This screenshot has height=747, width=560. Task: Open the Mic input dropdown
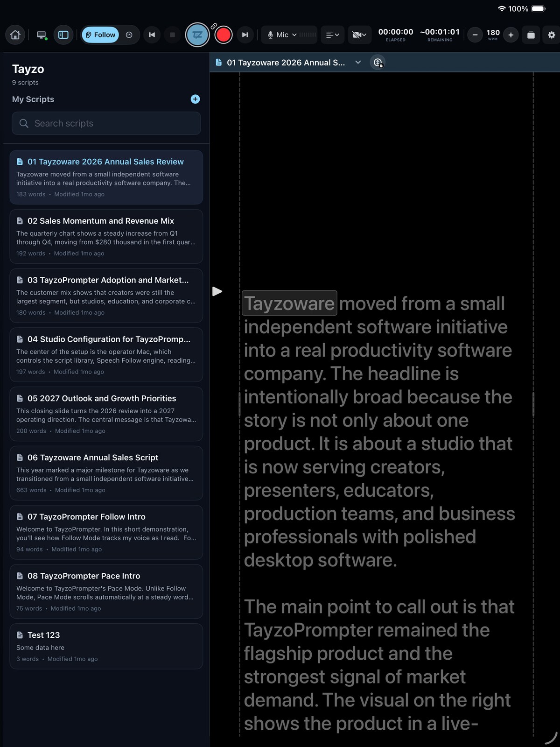[282, 35]
